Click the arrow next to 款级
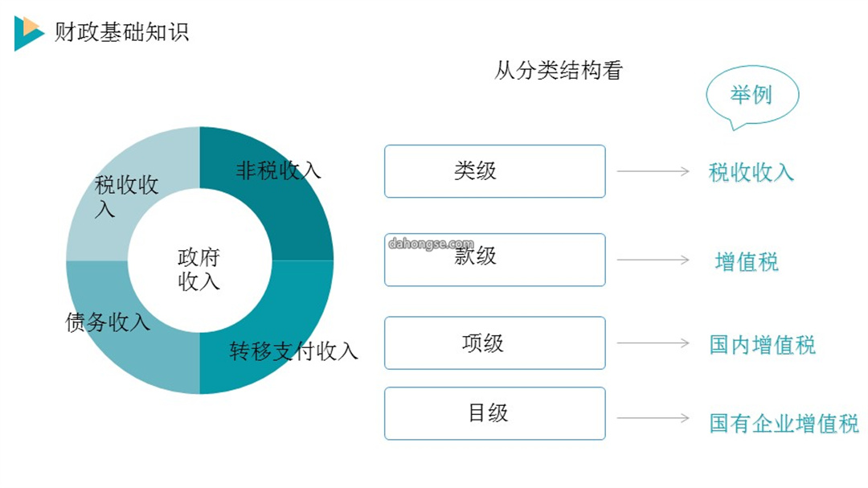The image size is (868, 488). [653, 260]
